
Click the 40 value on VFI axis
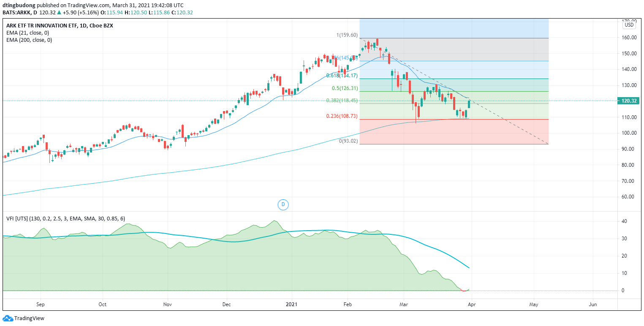(x=624, y=221)
